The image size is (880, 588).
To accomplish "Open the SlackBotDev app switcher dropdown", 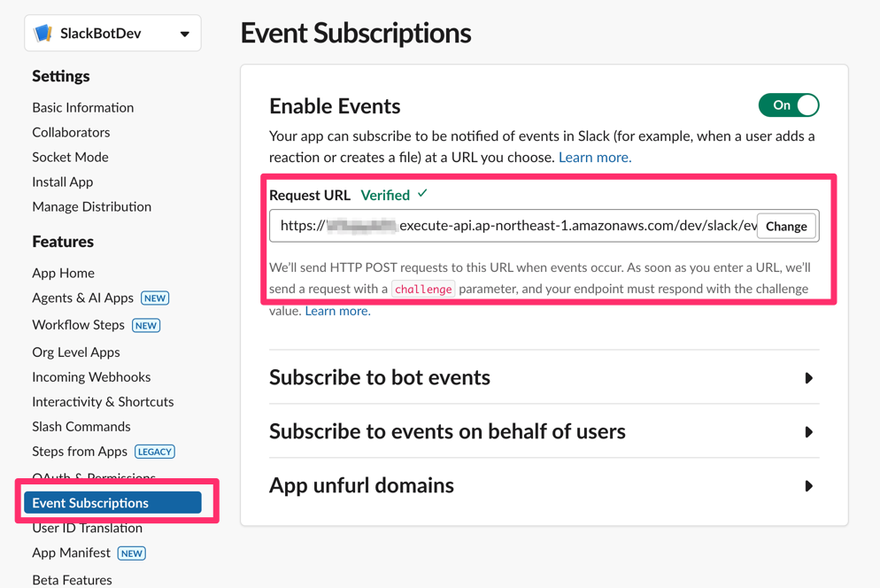I will 183,32.
